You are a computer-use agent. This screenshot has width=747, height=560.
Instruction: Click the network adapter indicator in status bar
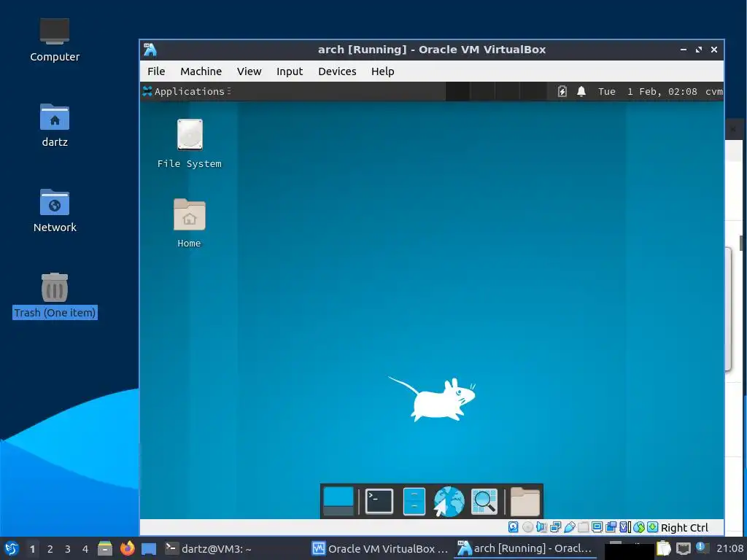(x=555, y=527)
